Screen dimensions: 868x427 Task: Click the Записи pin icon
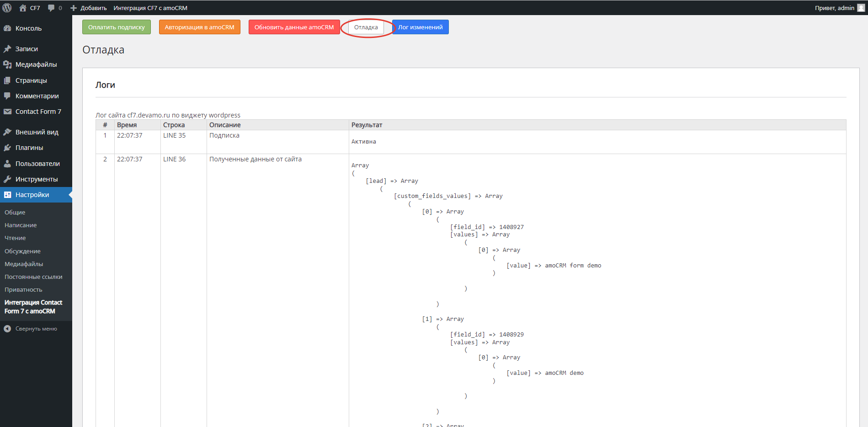tap(7, 49)
